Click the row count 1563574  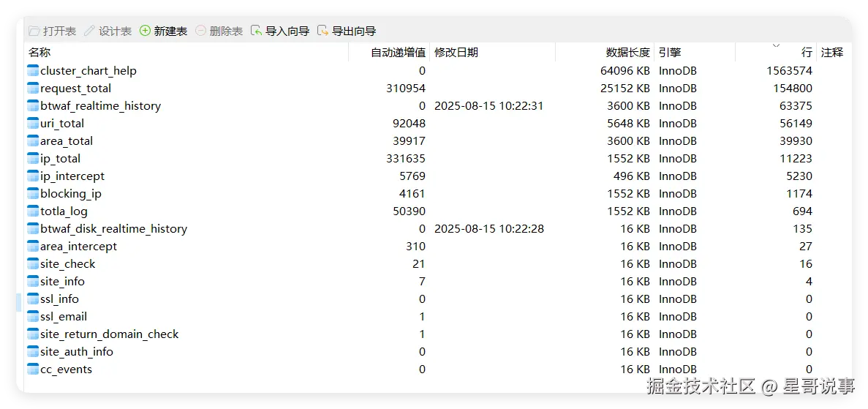790,71
